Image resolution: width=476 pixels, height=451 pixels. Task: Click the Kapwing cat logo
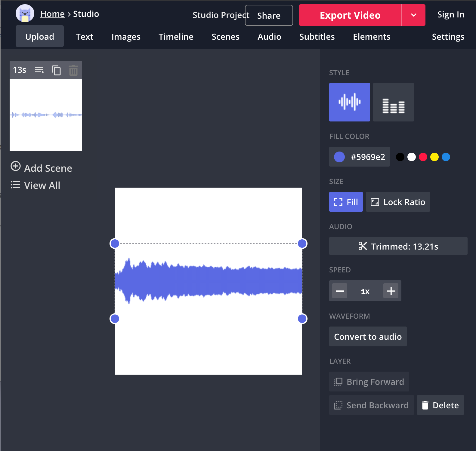click(x=25, y=14)
